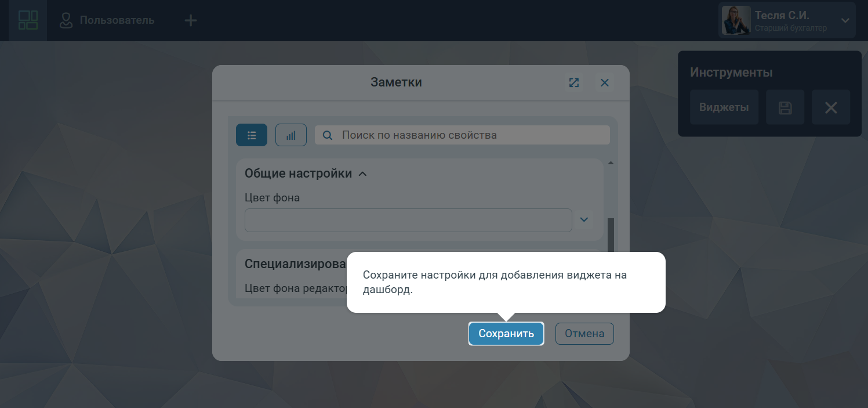Click the Цвет фона color field
The width and height of the screenshot is (868, 408).
click(x=408, y=220)
